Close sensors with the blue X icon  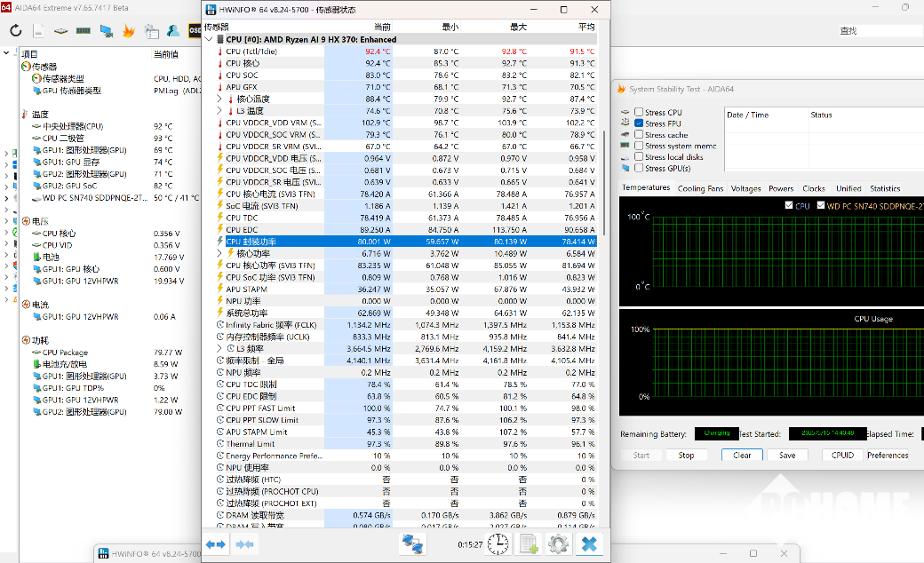tap(589, 544)
